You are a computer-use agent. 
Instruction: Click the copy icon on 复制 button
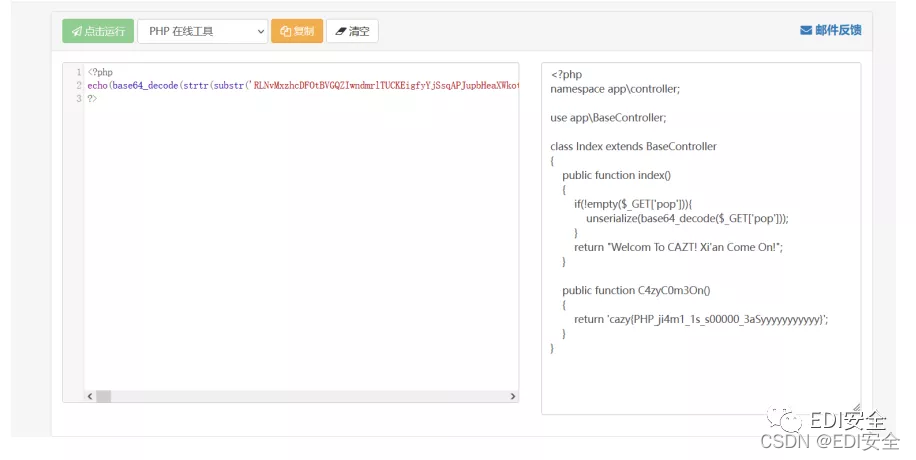point(285,31)
